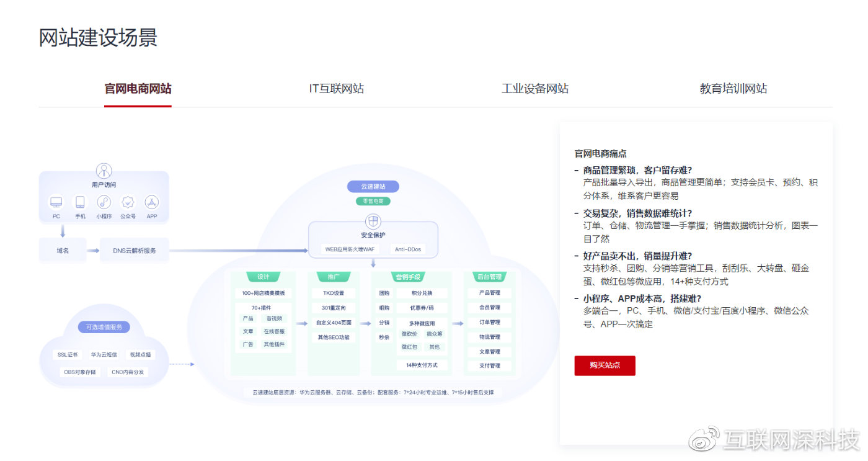The width and height of the screenshot is (868, 461).
Task: Click the APP store icon
Action: [152, 202]
